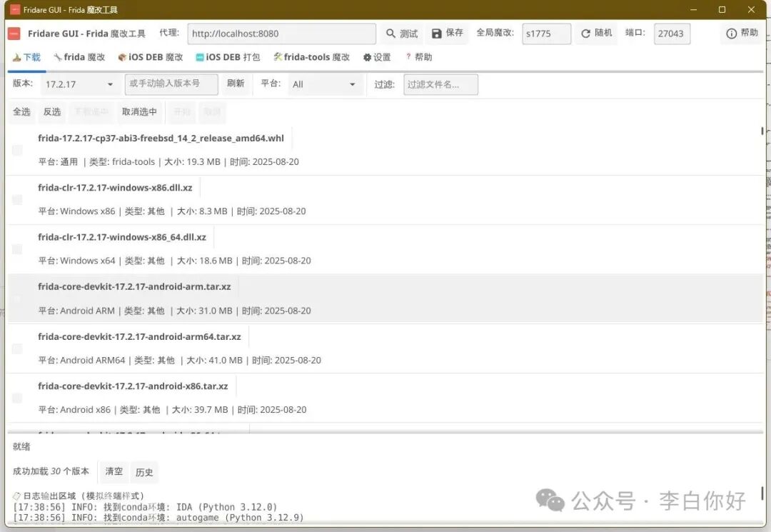Click the 取消选中 deselect button
Image resolution: width=771 pixels, height=532 pixels.
(139, 111)
